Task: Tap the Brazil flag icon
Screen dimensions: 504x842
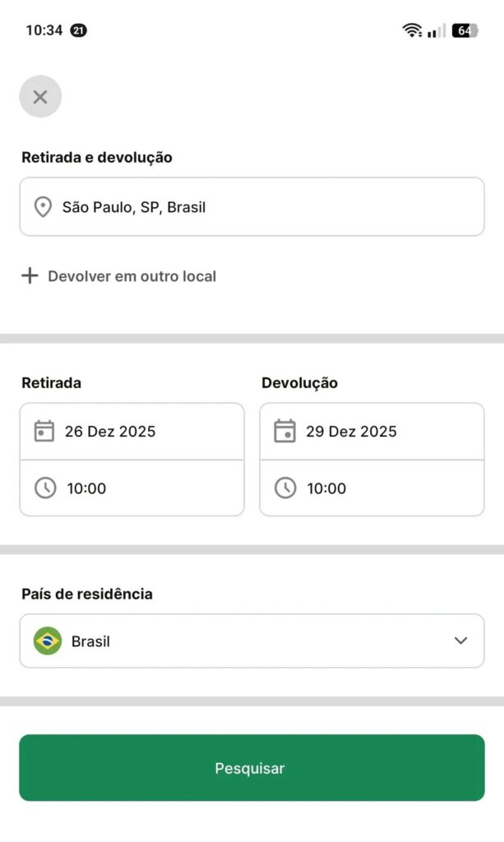Action: point(48,641)
